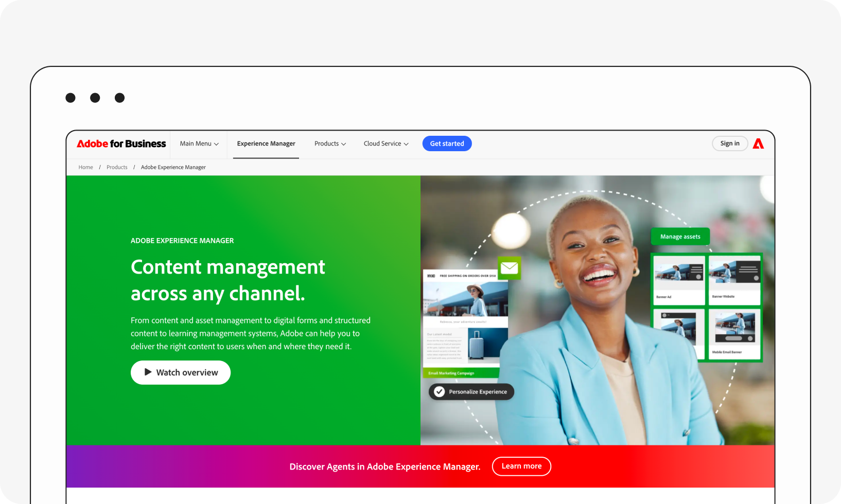Click the Main Menu chevron arrow

[x=216, y=144]
